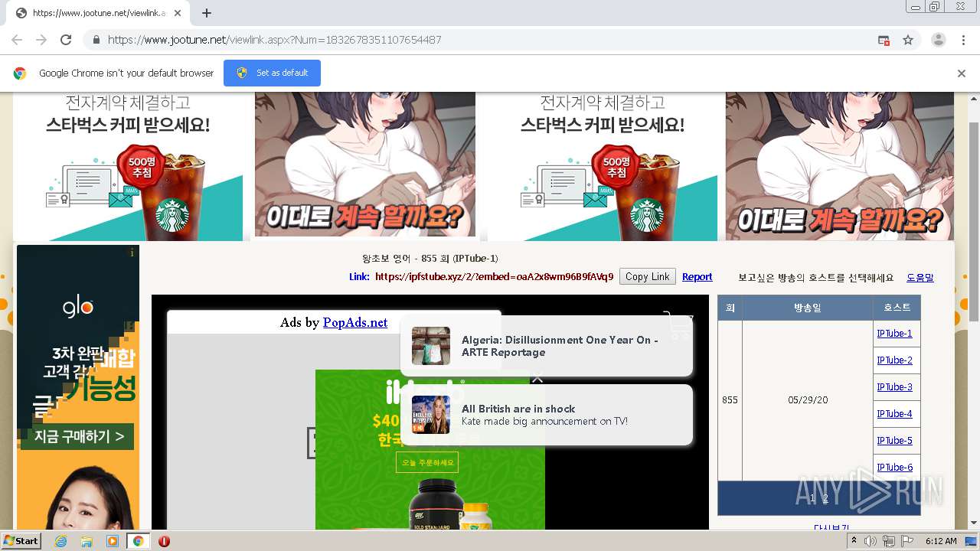This screenshot has height=551, width=980.
Task: Click the 오늘 주문하세요 ad button
Action: click(427, 462)
